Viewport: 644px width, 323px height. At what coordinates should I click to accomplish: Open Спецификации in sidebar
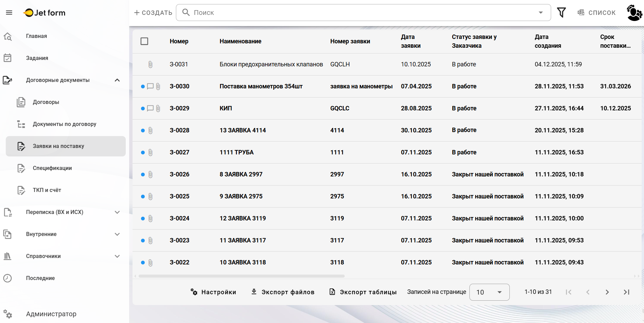click(x=52, y=168)
